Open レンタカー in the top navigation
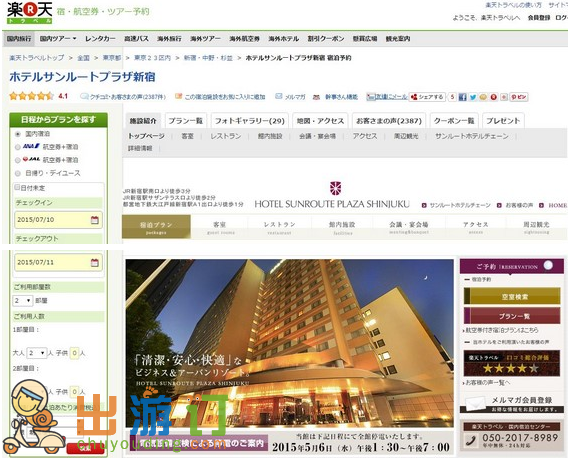568x458 pixels. click(100, 38)
